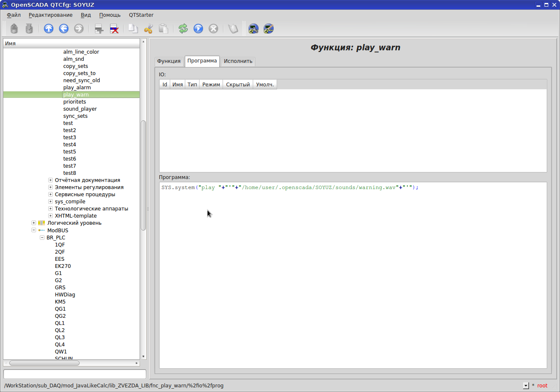Switch to the Программа tab
The width and height of the screenshot is (560, 392).
coord(202,61)
